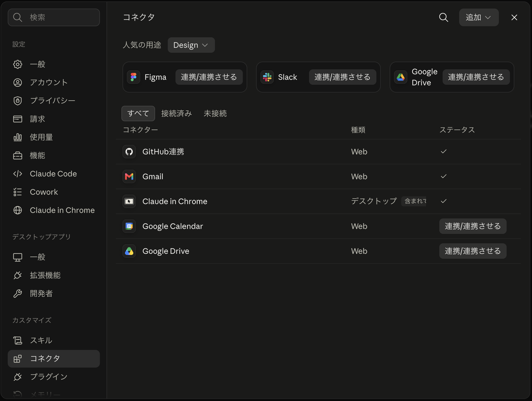Click the 機能 toolbox icon

click(x=18, y=155)
